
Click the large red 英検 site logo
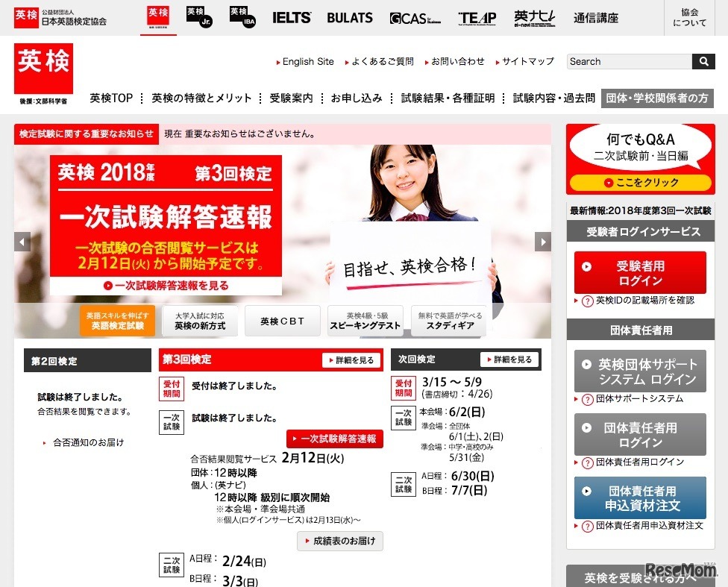pyautogui.click(x=44, y=69)
